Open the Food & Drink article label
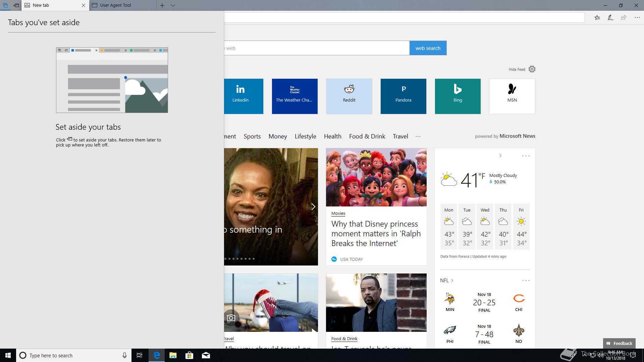 click(x=344, y=339)
